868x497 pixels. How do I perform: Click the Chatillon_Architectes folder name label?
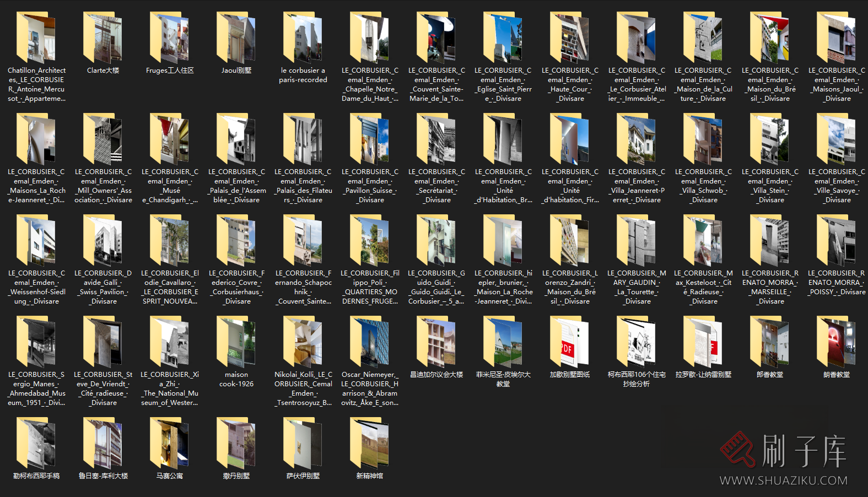coord(36,84)
